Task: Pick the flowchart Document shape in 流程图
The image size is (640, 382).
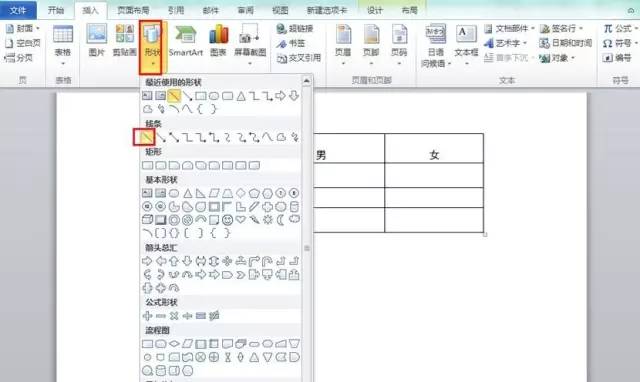Action: point(227,344)
